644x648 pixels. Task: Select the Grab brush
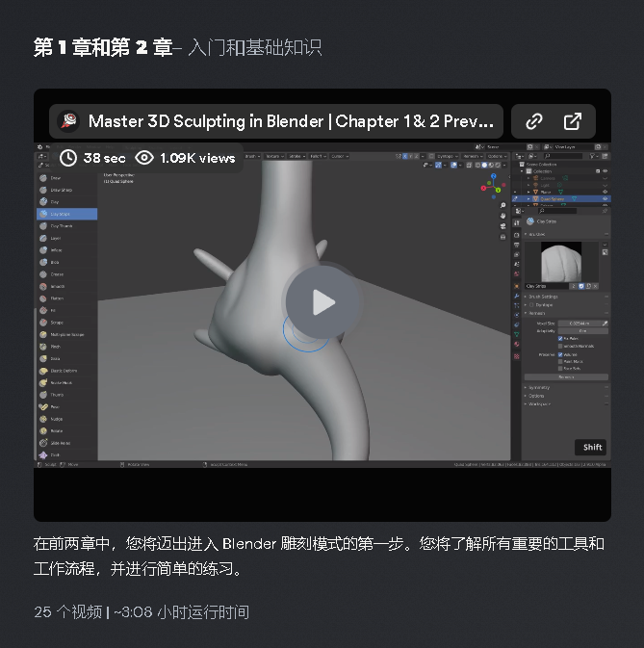[67, 358]
